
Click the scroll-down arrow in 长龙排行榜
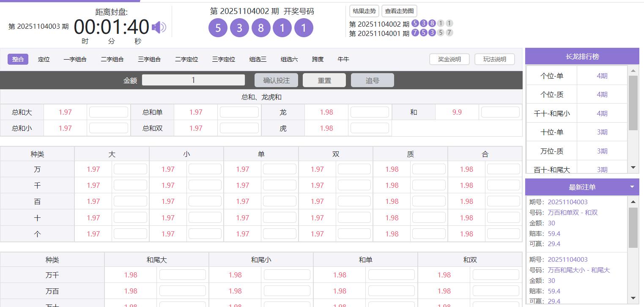(633, 167)
